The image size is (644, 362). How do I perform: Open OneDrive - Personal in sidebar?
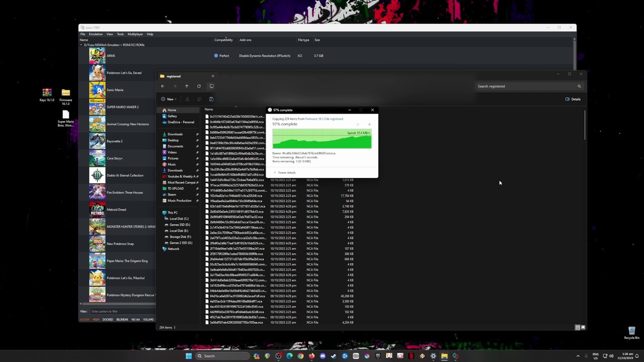click(x=179, y=122)
